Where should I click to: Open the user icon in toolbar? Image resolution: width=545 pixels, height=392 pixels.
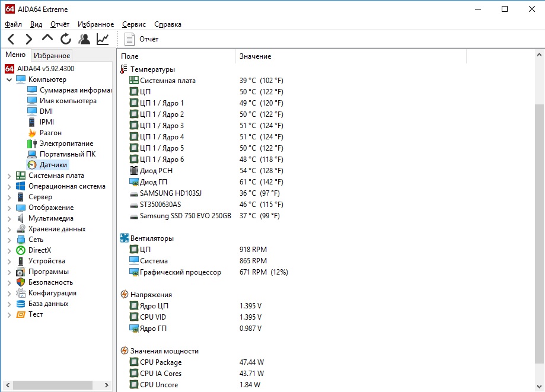[x=84, y=39]
